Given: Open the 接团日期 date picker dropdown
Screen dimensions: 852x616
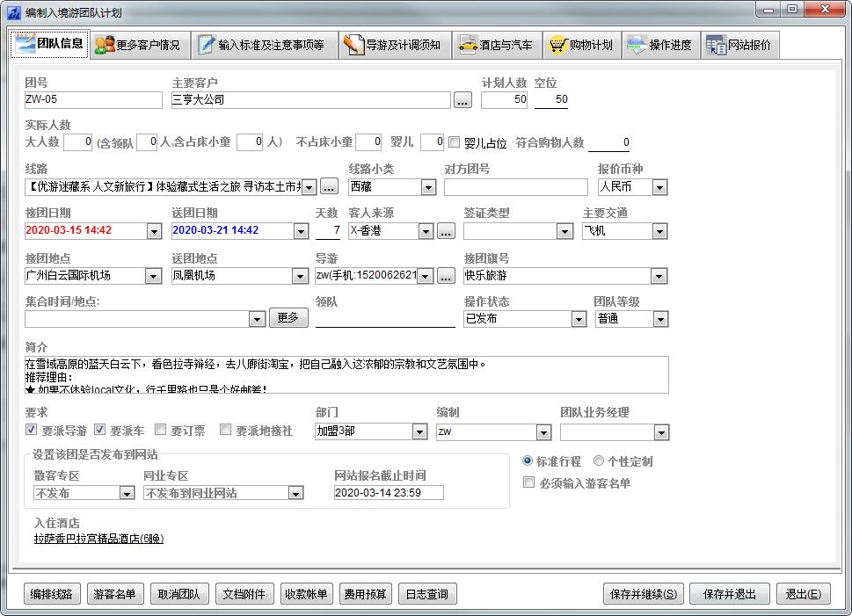Looking at the screenshot, I should [x=154, y=231].
